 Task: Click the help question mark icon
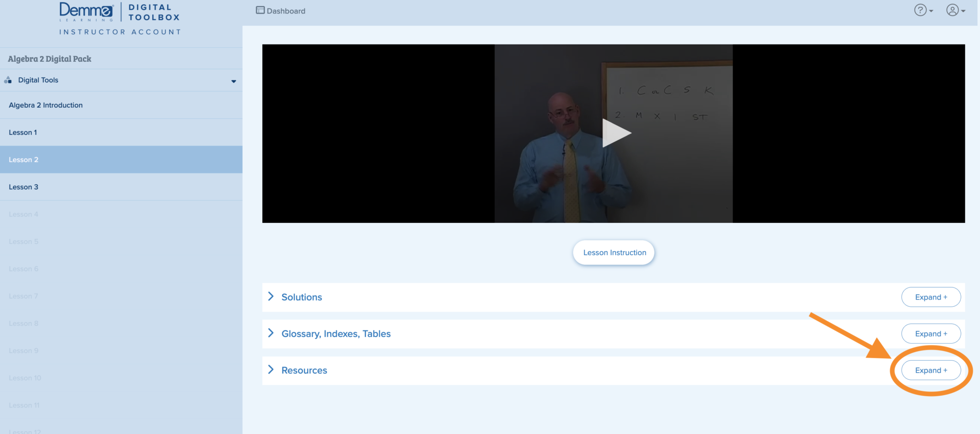[x=920, y=10]
